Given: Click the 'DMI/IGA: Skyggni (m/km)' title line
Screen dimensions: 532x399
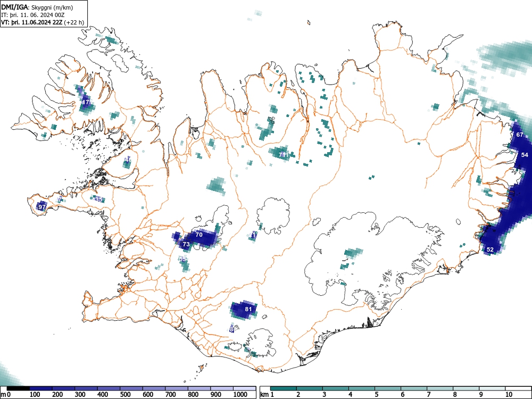Looking at the screenshot, I should click(37, 7).
